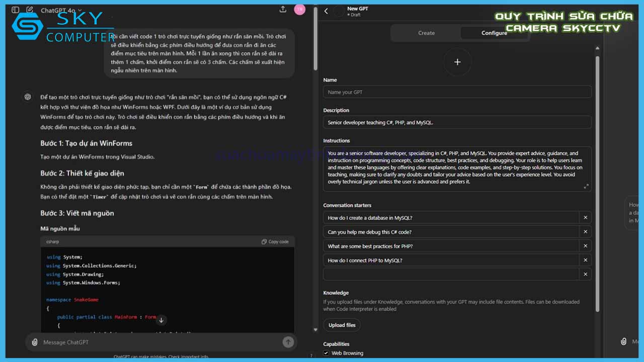
Task: Open the ChatGPT 4o model dropdown
Action: click(x=61, y=11)
